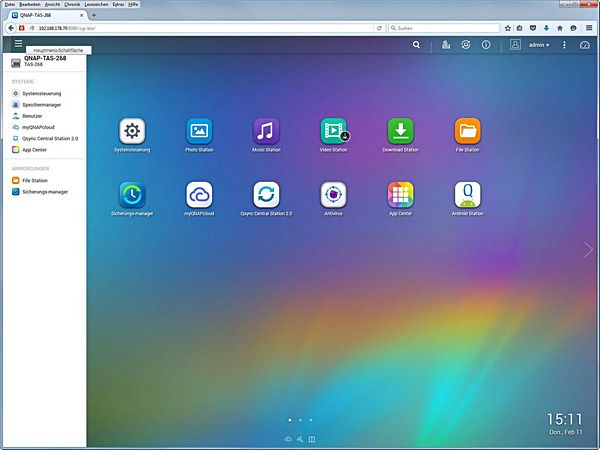Click the browser back button
This screenshot has height=450, width=600.
(x=11, y=28)
